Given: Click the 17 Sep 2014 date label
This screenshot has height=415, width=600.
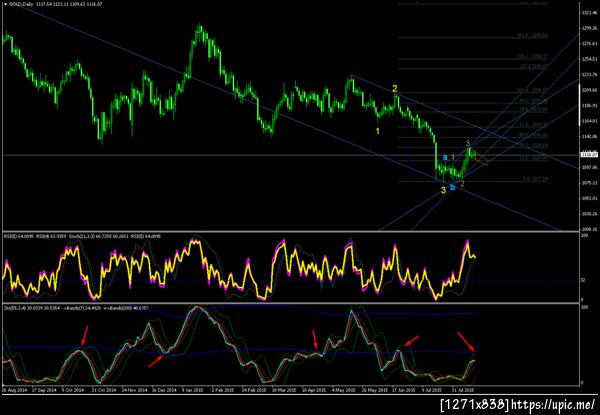Looking at the screenshot, I should pos(44,390).
